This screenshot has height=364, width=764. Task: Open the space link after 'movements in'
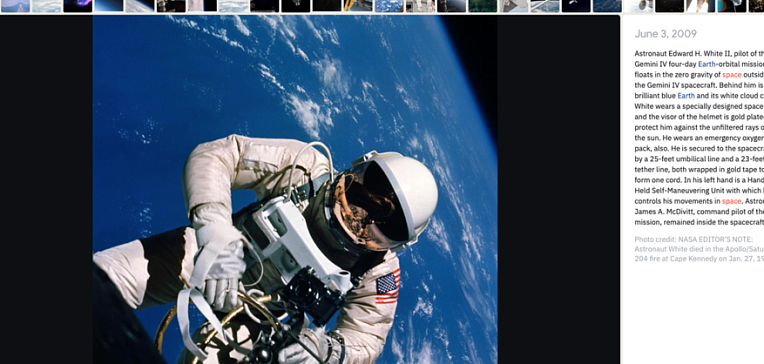pyautogui.click(x=732, y=201)
